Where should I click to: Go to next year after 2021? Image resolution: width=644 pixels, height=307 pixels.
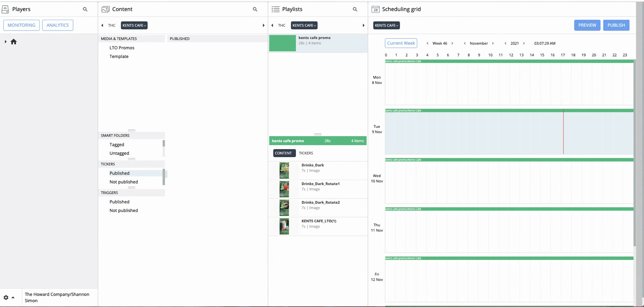tap(524, 43)
